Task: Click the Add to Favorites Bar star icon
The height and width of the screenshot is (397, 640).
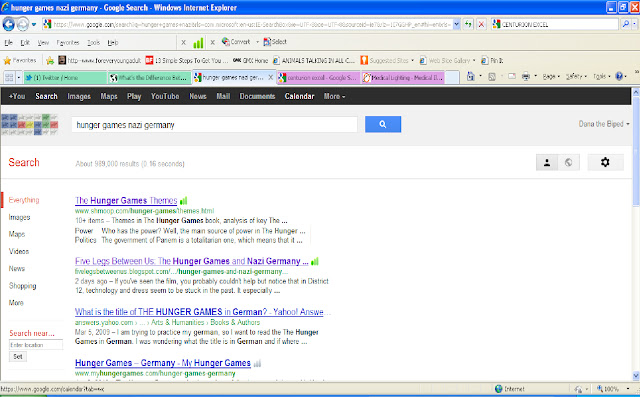Action: (x=50, y=60)
